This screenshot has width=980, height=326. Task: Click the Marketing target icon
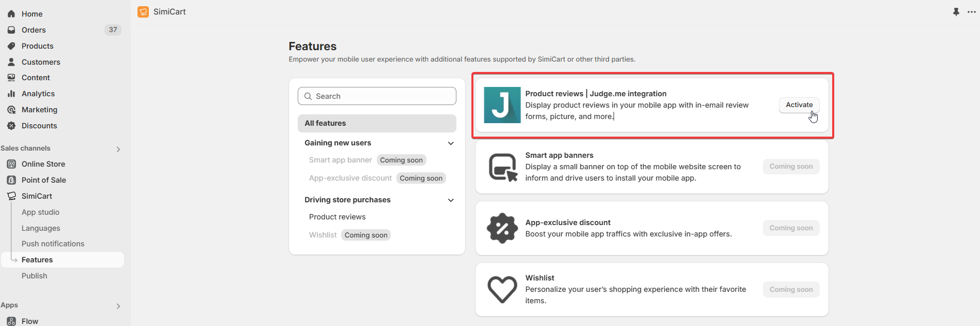click(x=11, y=110)
